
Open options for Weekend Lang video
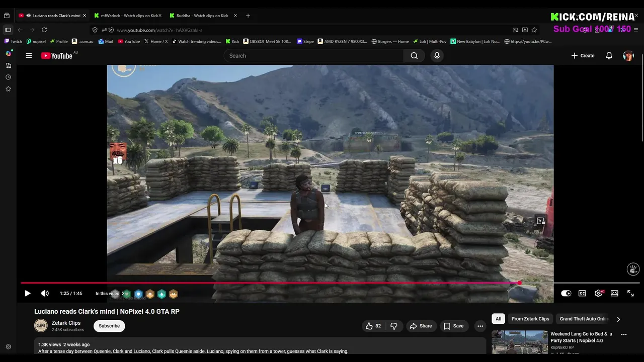[x=623, y=334]
